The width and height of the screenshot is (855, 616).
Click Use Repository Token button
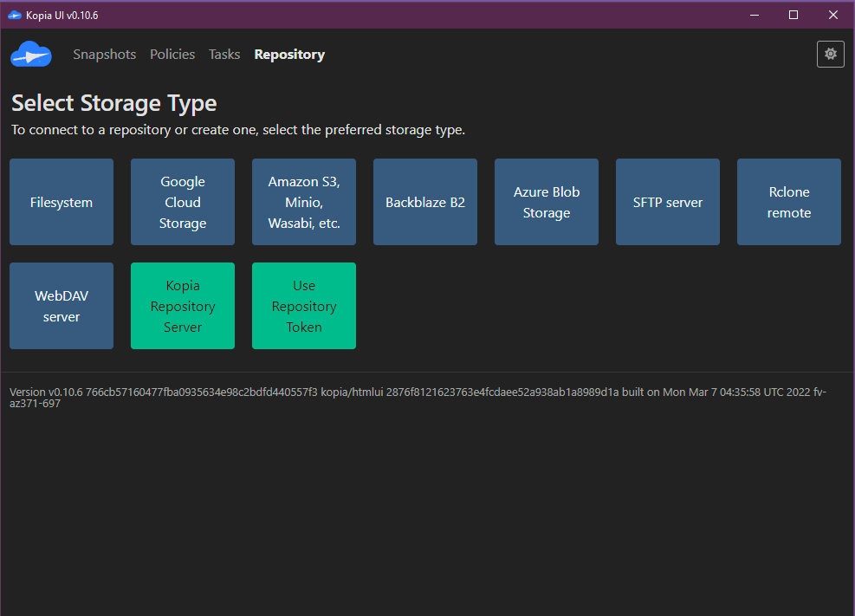pyautogui.click(x=304, y=306)
